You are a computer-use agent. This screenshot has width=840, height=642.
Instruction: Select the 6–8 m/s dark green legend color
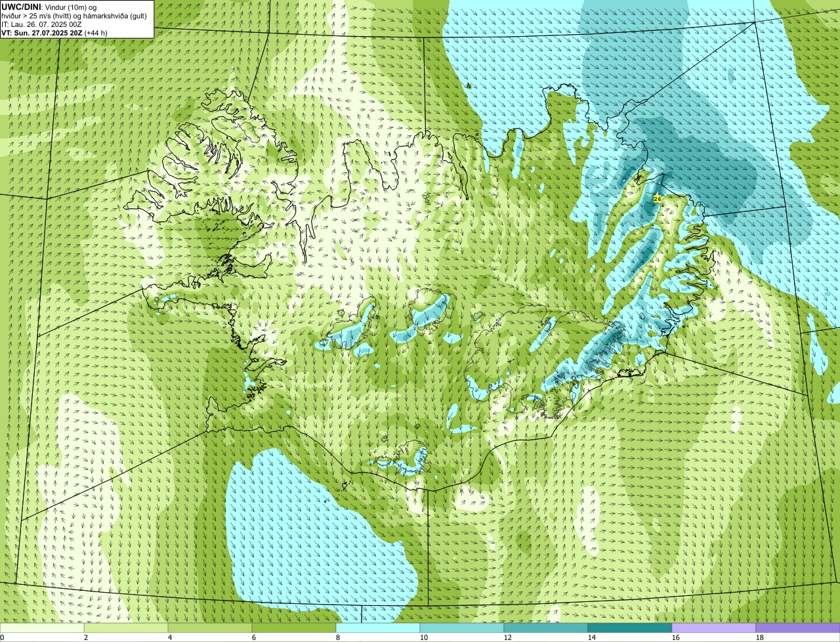(294, 628)
